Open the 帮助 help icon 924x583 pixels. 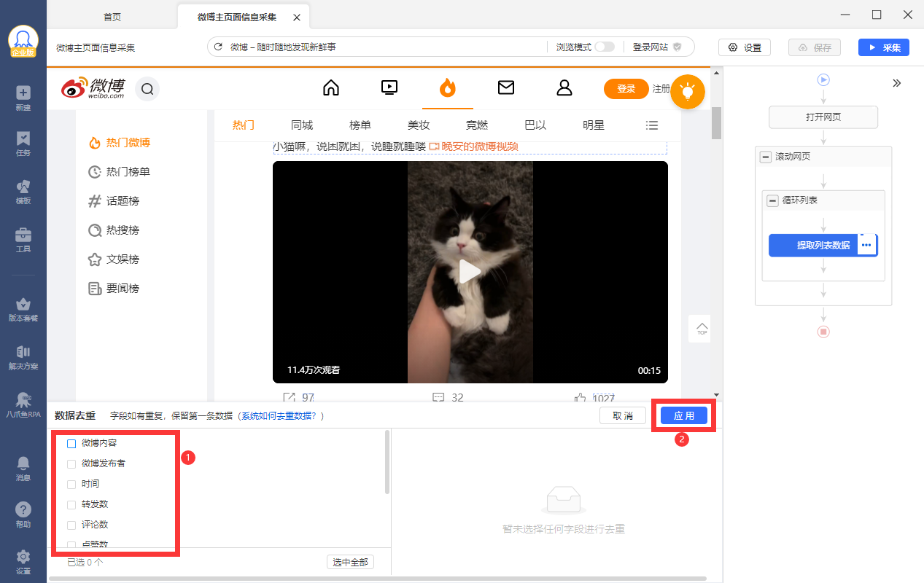coord(23,515)
